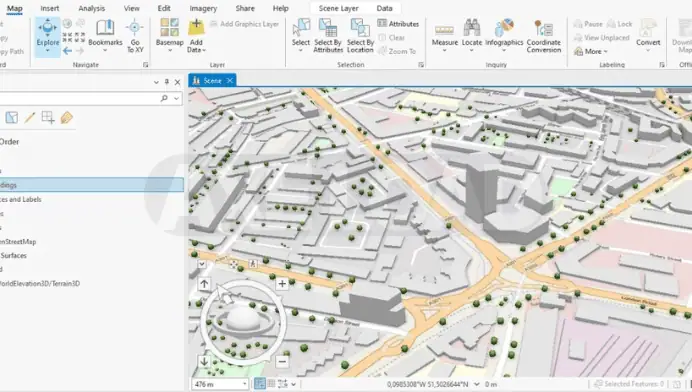
Task: Launch the Infographics tool
Action: coord(504,34)
